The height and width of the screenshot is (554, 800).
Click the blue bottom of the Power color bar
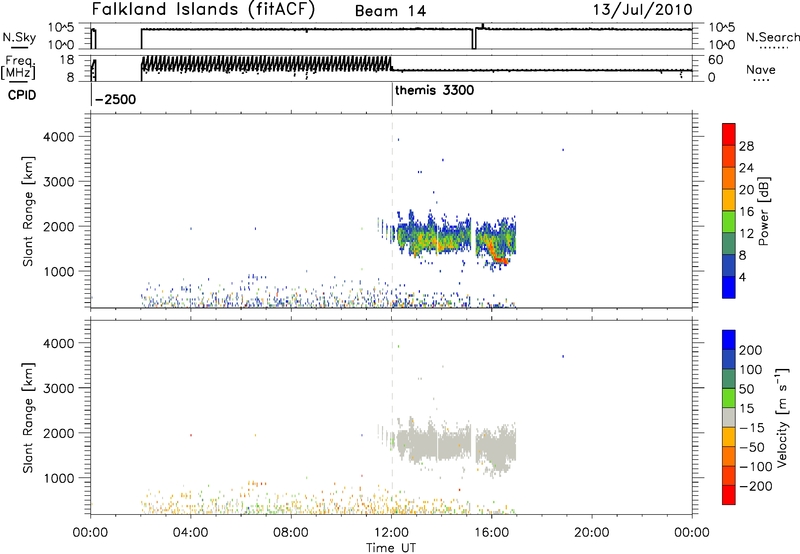(x=729, y=288)
